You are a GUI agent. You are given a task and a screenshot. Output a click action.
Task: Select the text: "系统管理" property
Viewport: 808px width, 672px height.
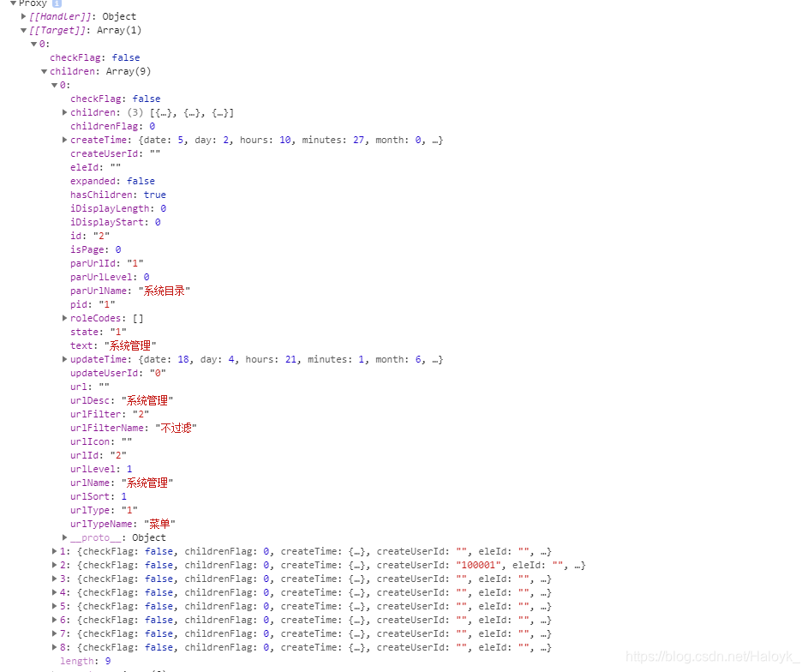(113, 345)
